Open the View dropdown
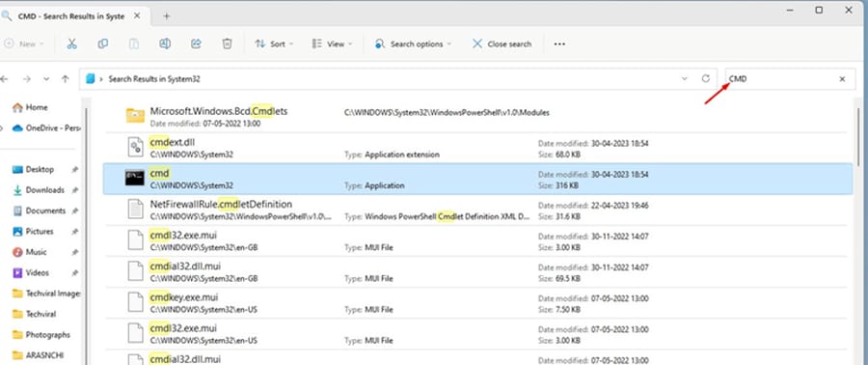 click(332, 43)
